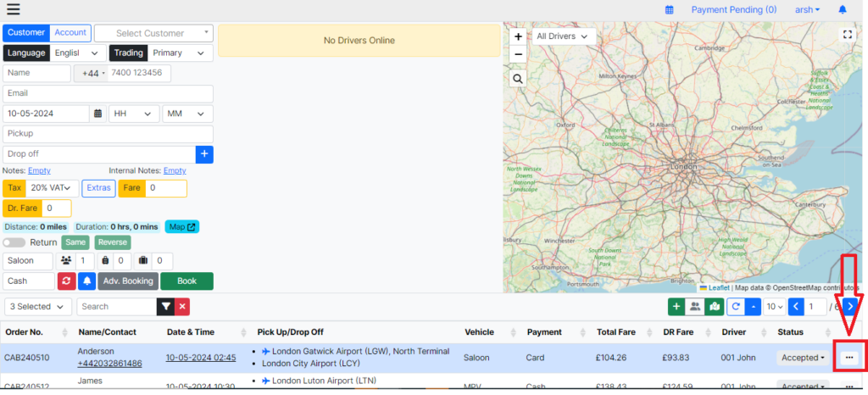This screenshot has height=395, width=868.
Task: Go to previous page of bookings
Action: 796,307
